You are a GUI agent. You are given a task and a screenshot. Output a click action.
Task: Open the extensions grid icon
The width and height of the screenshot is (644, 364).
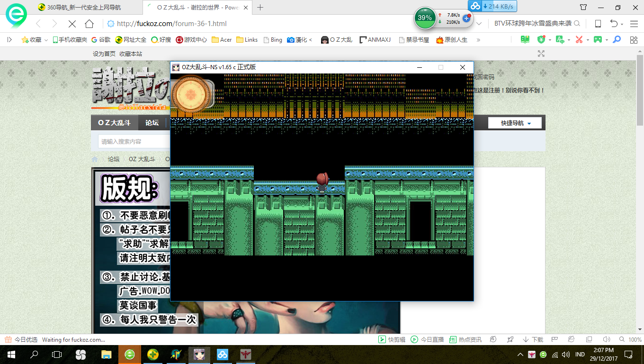click(634, 40)
